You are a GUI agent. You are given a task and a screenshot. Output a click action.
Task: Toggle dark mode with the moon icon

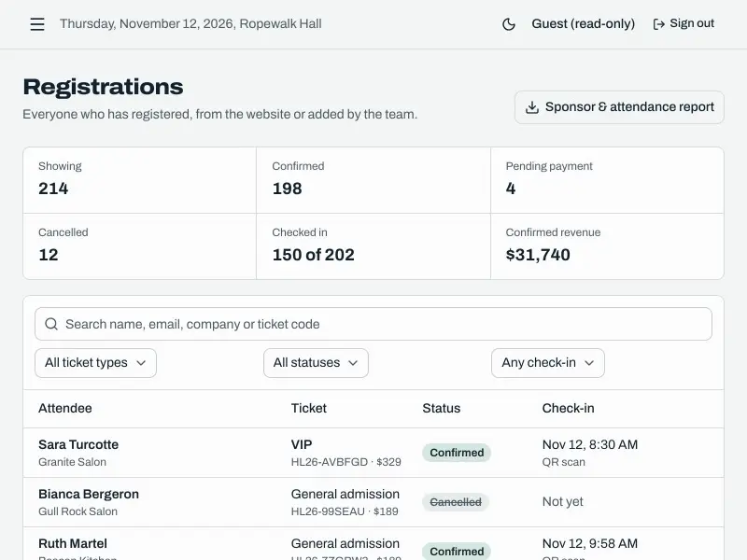tap(509, 24)
